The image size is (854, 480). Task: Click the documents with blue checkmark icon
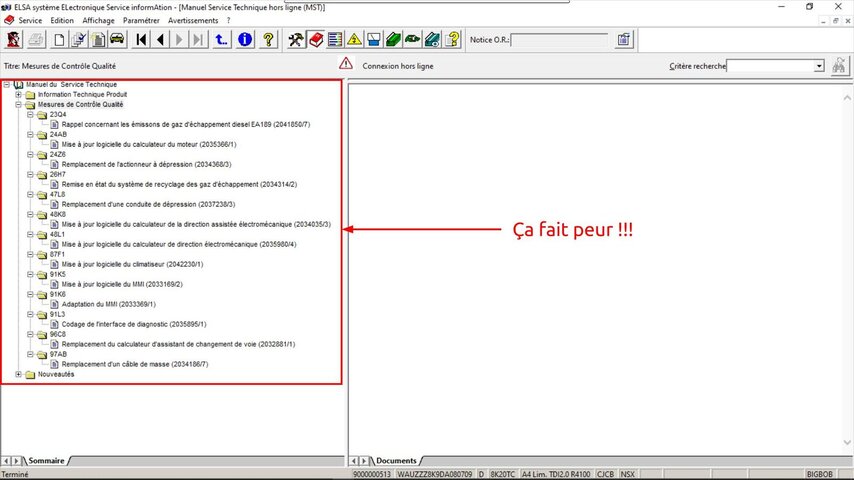(78, 40)
